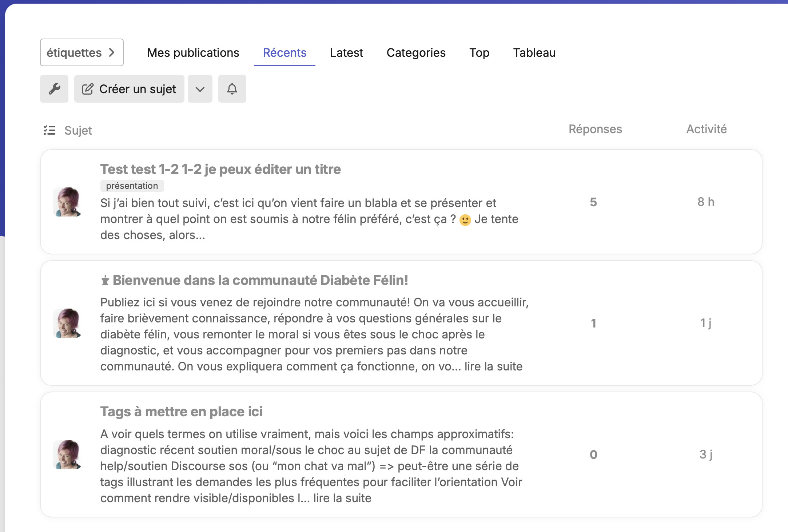
Task: Open the notification bell menu
Action: point(232,89)
